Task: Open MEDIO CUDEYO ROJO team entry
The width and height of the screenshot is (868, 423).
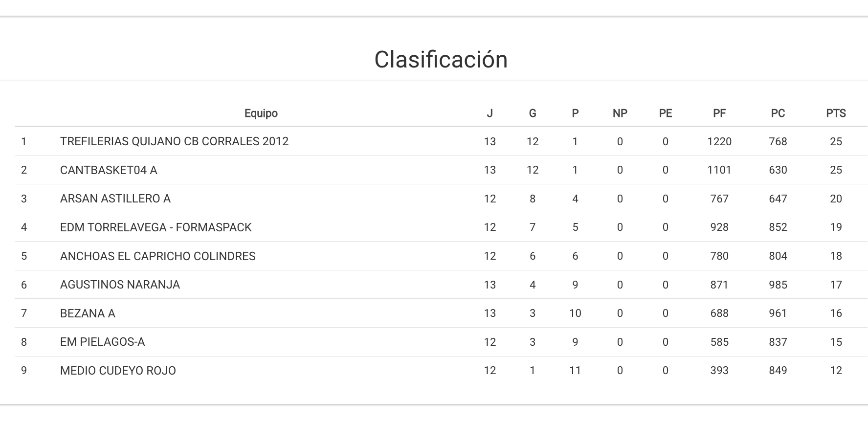Action: [118, 371]
